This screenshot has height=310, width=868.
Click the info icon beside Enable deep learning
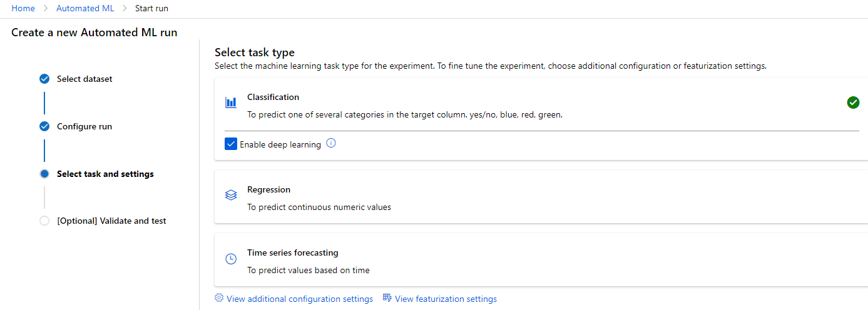coord(332,143)
